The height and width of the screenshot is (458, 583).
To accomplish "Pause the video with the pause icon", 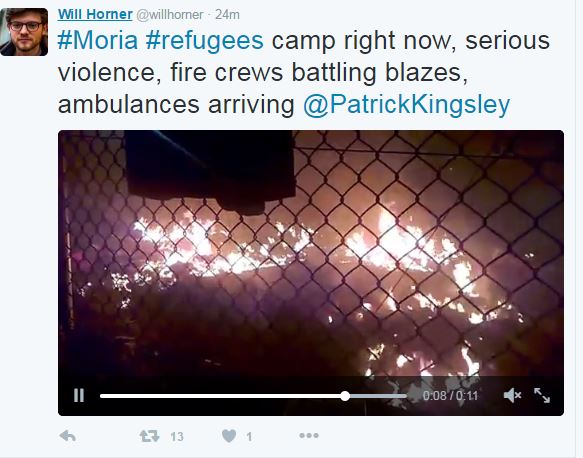I will [x=79, y=395].
